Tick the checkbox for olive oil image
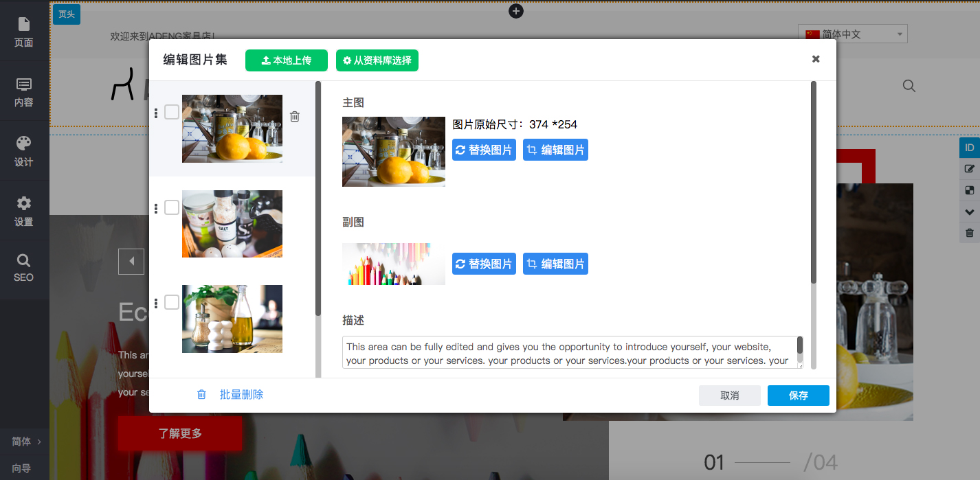Image resolution: width=980 pixels, height=480 pixels. pos(172,302)
